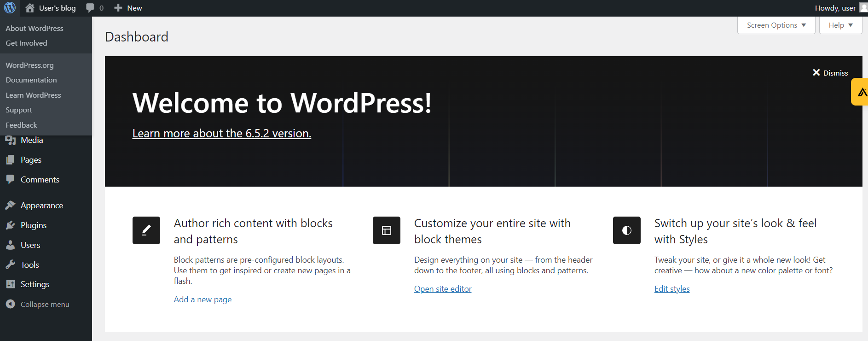868x341 pixels.
Task: Open the Support menu entry
Action: 19,110
